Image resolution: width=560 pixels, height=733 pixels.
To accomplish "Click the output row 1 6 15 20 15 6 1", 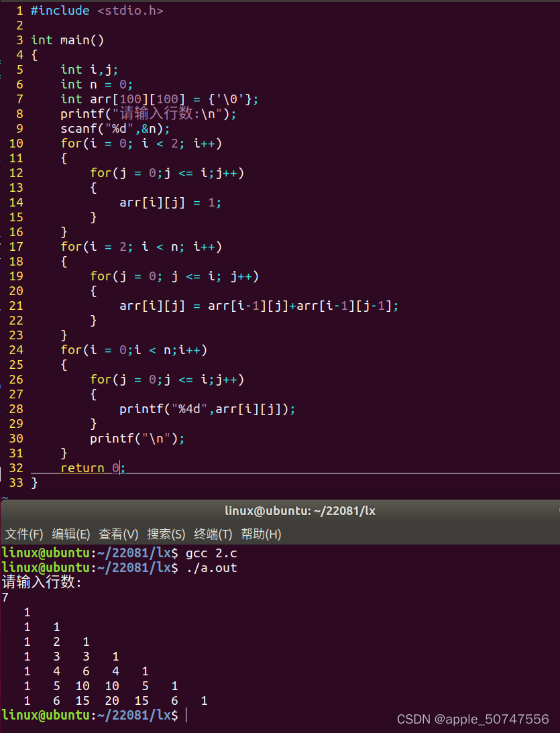I will click(x=115, y=701).
